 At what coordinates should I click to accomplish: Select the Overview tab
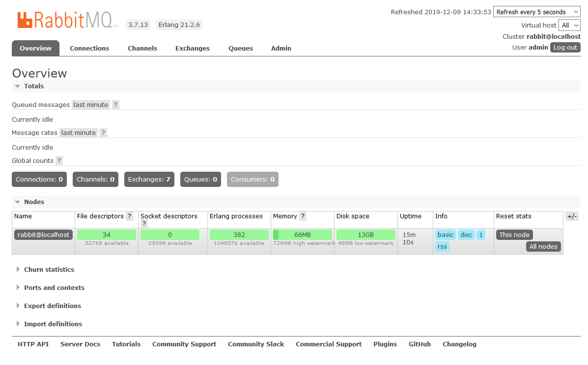[x=36, y=48]
